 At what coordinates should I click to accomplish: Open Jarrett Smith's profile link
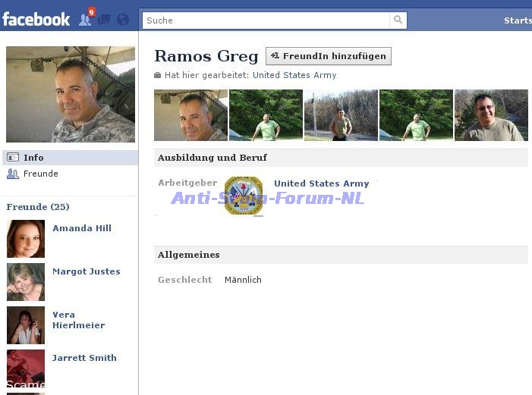coord(84,358)
